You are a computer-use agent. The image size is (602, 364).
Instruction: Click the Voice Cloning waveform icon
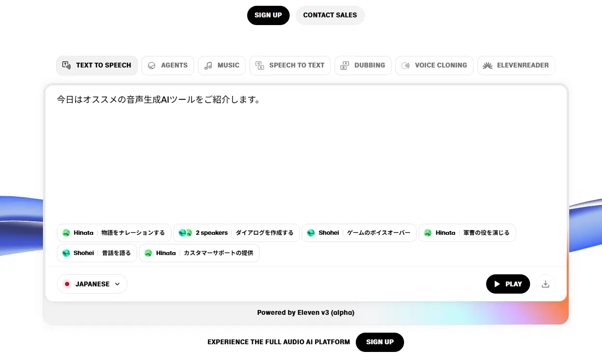(x=406, y=66)
